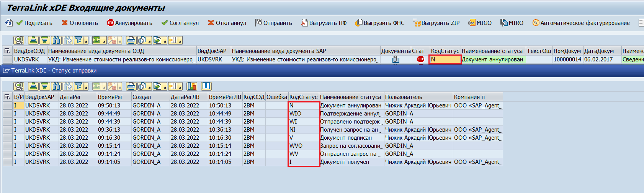Expand sum total dropdown arrow in upper toolbar
Viewport: 644px width, 193px height.
coord(103,41)
